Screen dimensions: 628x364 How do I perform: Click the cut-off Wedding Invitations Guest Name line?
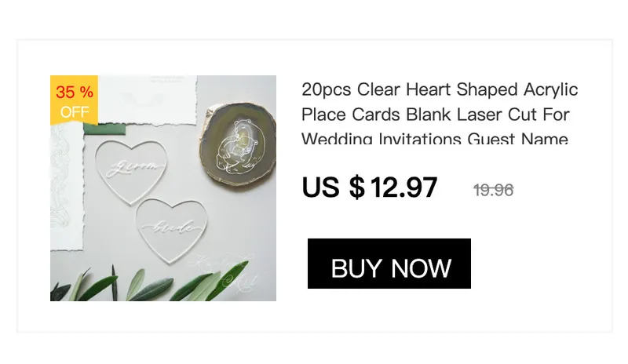(435, 139)
